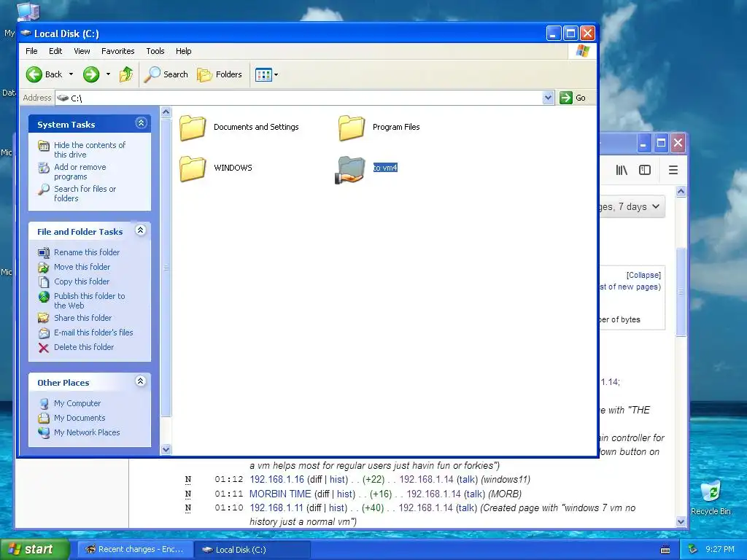Go up one folder level
Viewport: 747px width, 560px height.
point(126,74)
